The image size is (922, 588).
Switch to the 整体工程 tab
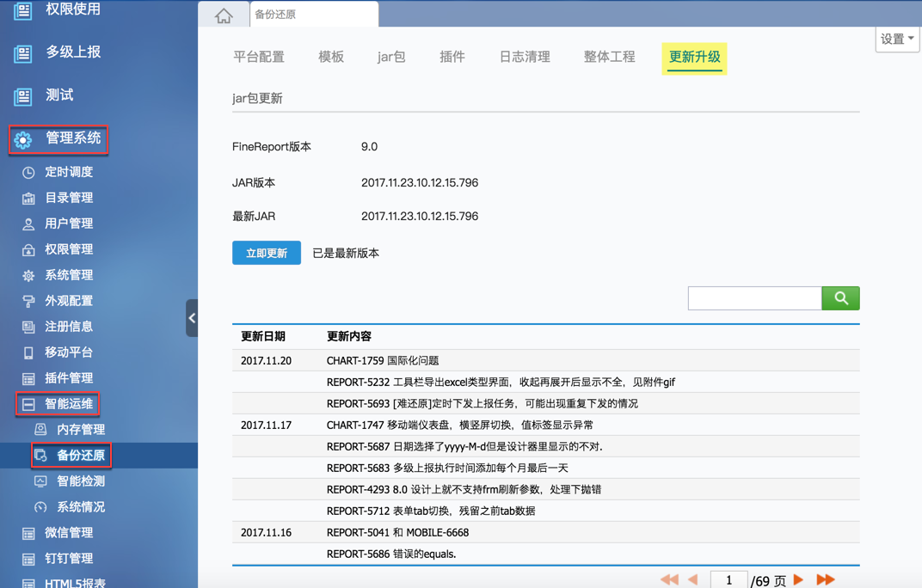click(609, 57)
